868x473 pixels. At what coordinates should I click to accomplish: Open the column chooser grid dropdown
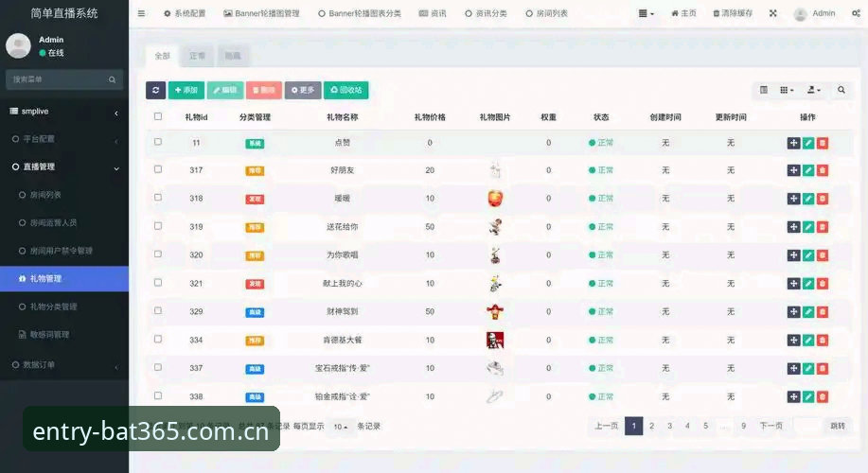tap(787, 90)
